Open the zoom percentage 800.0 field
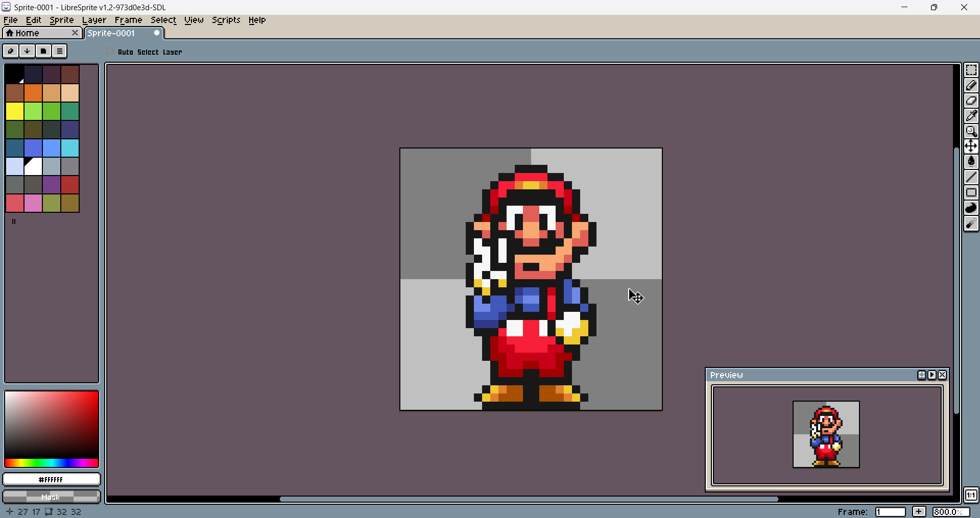This screenshot has width=980, height=518. click(950, 511)
